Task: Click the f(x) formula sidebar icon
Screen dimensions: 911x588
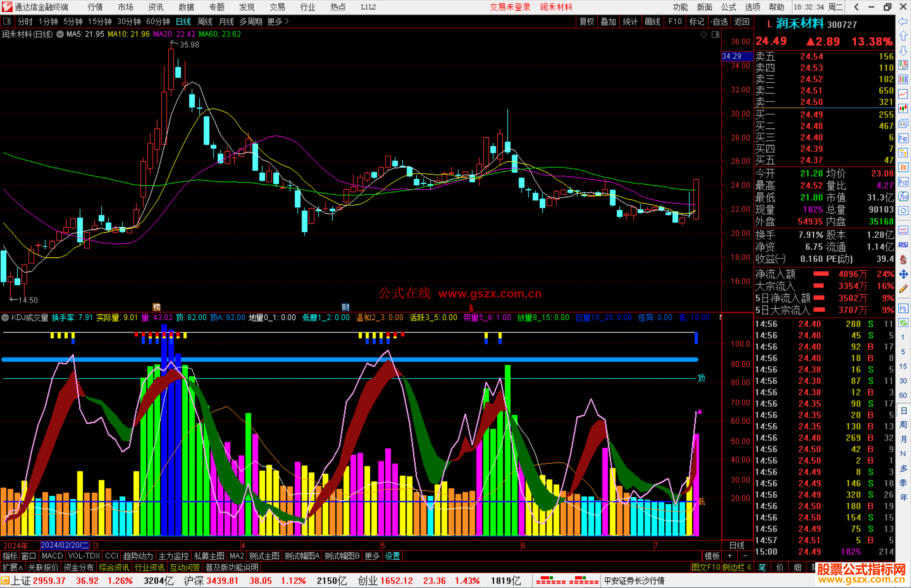Action: point(903,197)
